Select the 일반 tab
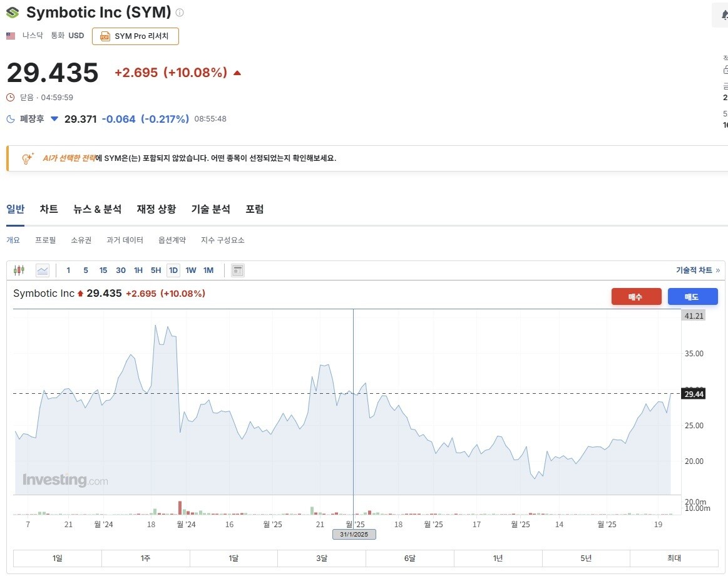Image resolution: width=728 pixels, height=576 pixels. (x=15, y=209)
